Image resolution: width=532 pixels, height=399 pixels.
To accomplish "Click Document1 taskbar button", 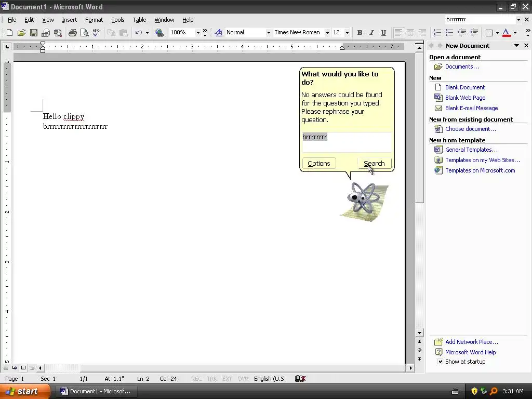I will click(96, 391).
